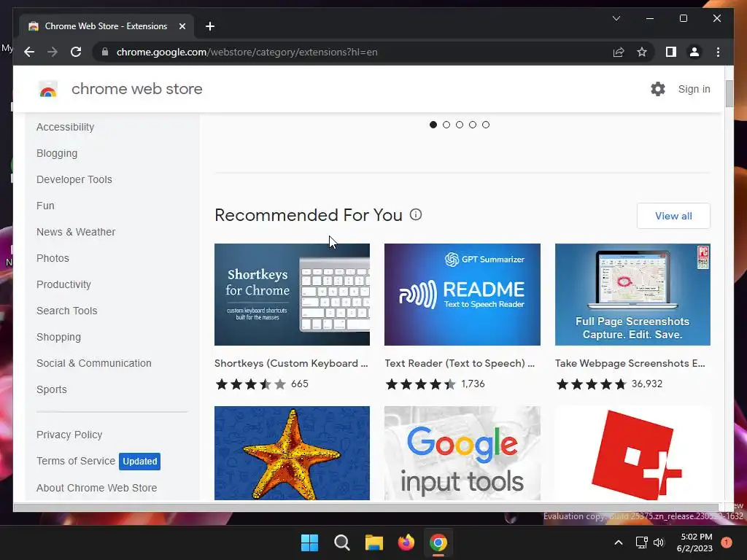Open Fun category
Screen dimensions: 747x560
click(x=45, y=206)
